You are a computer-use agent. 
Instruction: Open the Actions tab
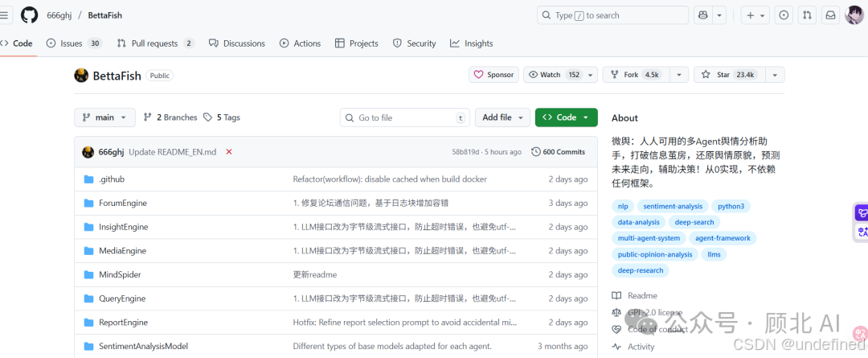pos(300,43)
